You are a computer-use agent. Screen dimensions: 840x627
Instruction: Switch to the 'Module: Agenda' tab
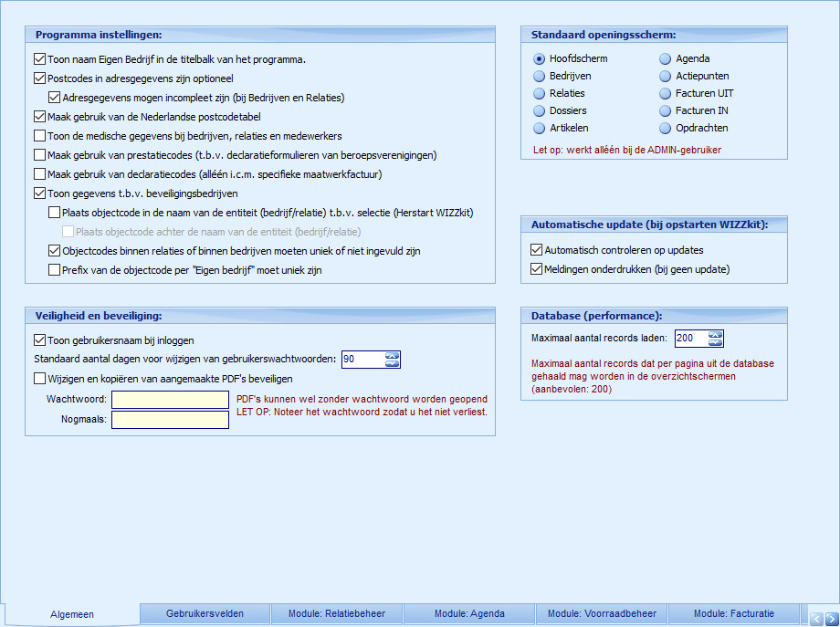[x=468, y=613]
